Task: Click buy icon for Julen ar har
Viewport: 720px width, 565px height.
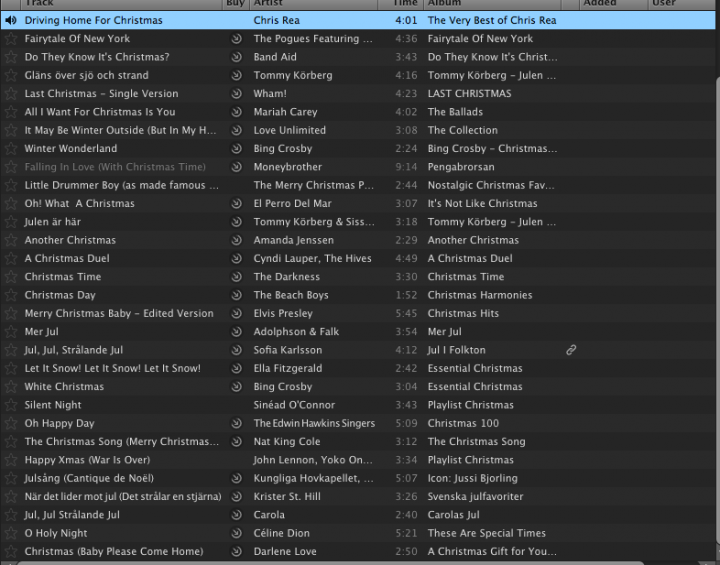Action: click(x=236, y=222)
